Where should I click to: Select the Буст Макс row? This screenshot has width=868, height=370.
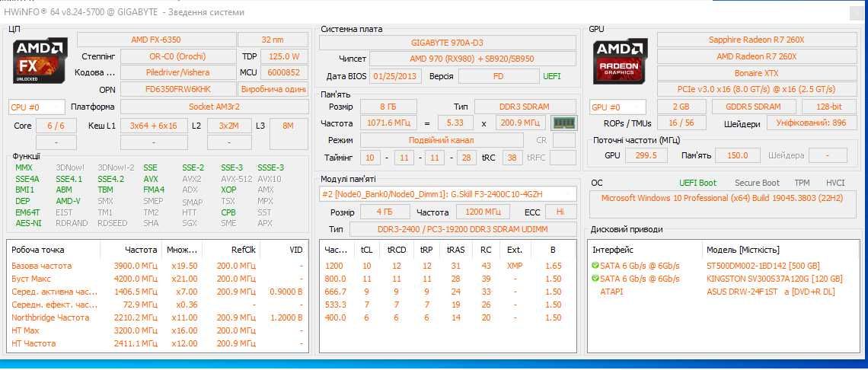[x=158, y=279]
